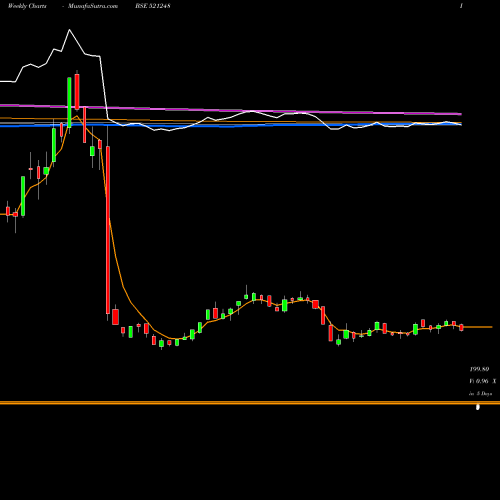The image size is (500, 500).
Task: Click the 'V: 0.96 X' volume text
Action: [x=483, y=381]
